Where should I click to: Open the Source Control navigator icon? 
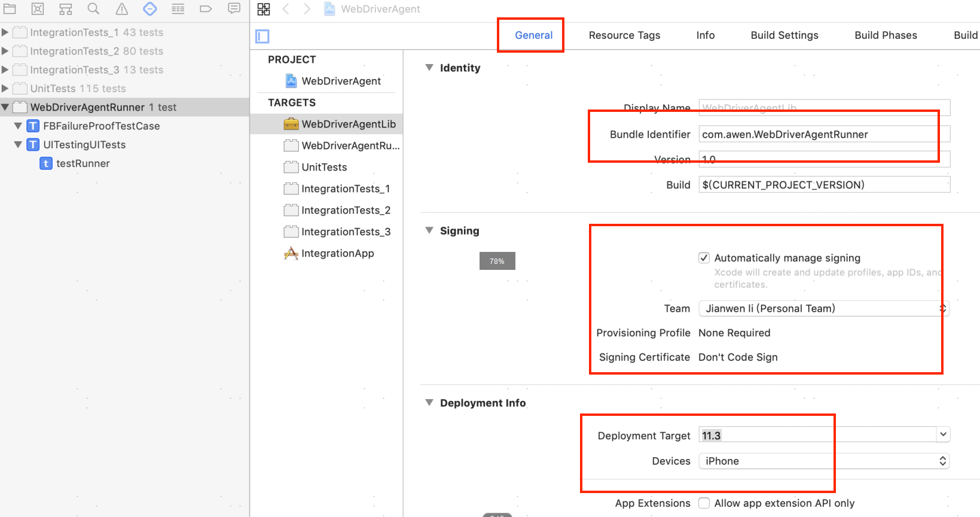click(38, 8)
